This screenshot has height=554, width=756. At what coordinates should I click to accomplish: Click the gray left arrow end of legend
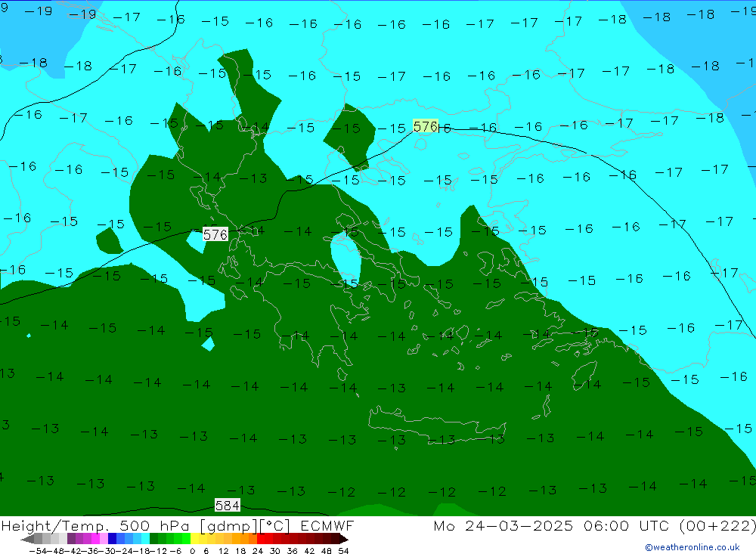point(27,539)
